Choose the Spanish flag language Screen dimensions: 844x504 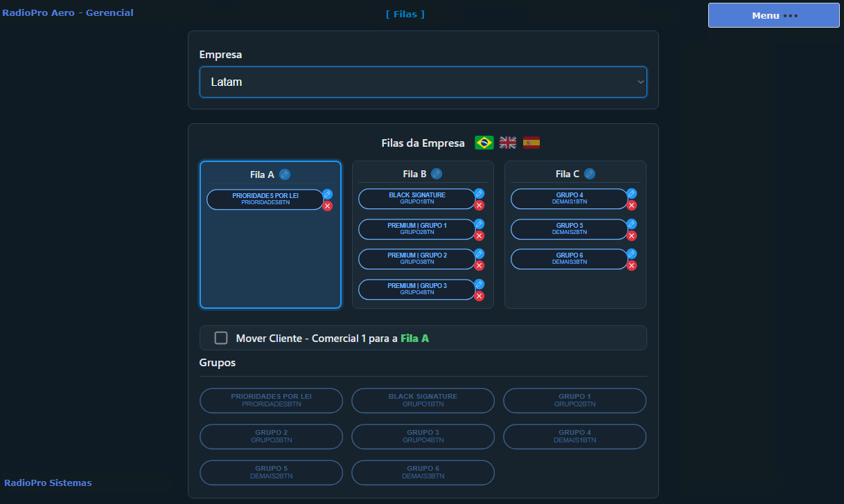(531, 143)
